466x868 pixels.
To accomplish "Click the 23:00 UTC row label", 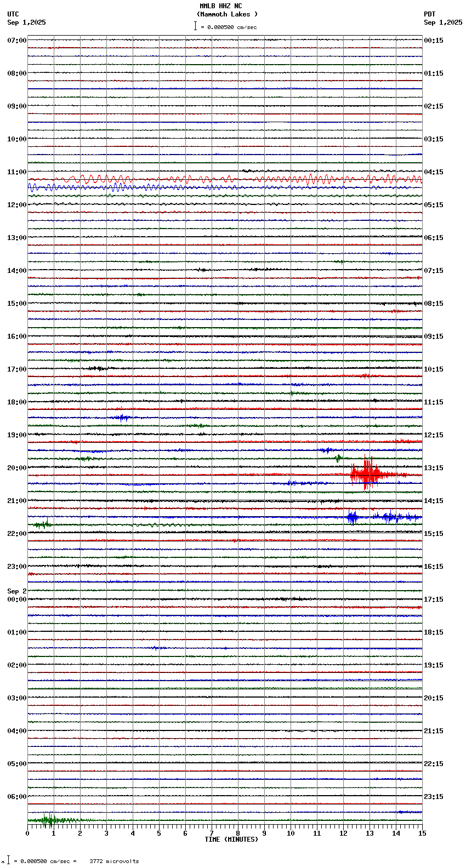I will click(17, 567).
